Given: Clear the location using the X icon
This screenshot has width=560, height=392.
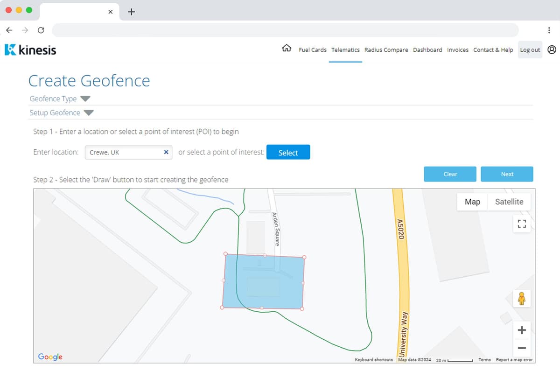Looking at the screenshot, I should pyautogui.click(x=166, y=152).
